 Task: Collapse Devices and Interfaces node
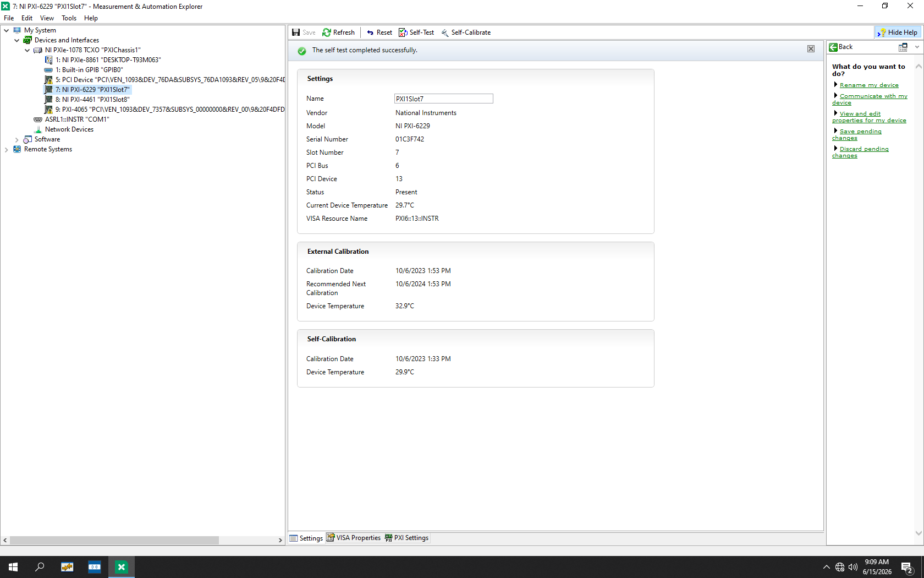[17, 40]
